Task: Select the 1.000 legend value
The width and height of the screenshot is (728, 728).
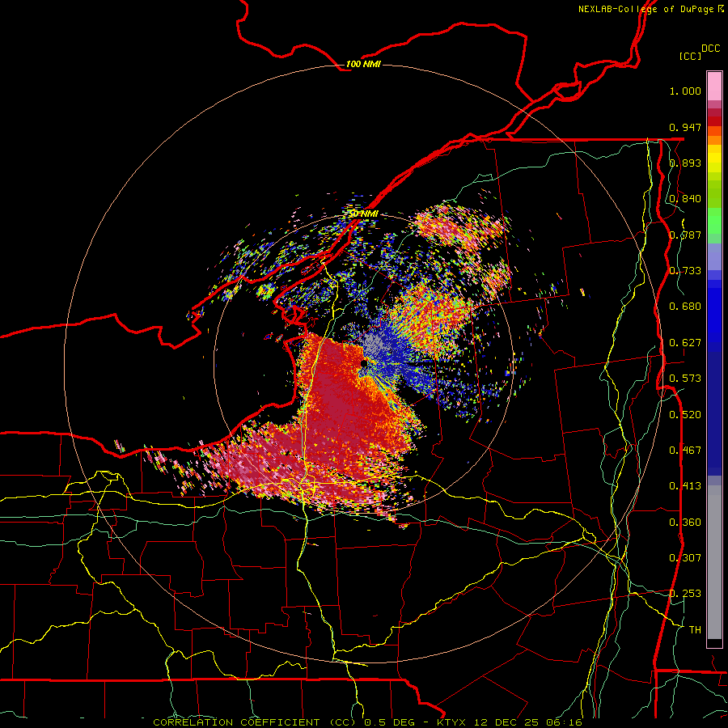Action: pyautogui.click(x=685, y=91)
